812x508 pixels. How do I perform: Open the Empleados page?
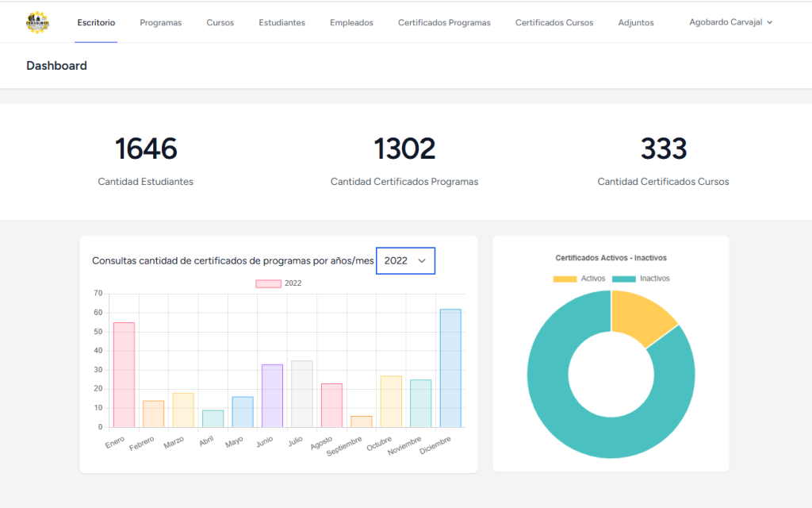coord(351,23)
